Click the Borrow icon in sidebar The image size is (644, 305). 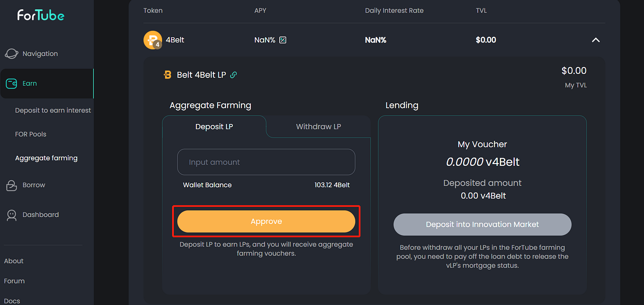[x=11, y=185]
